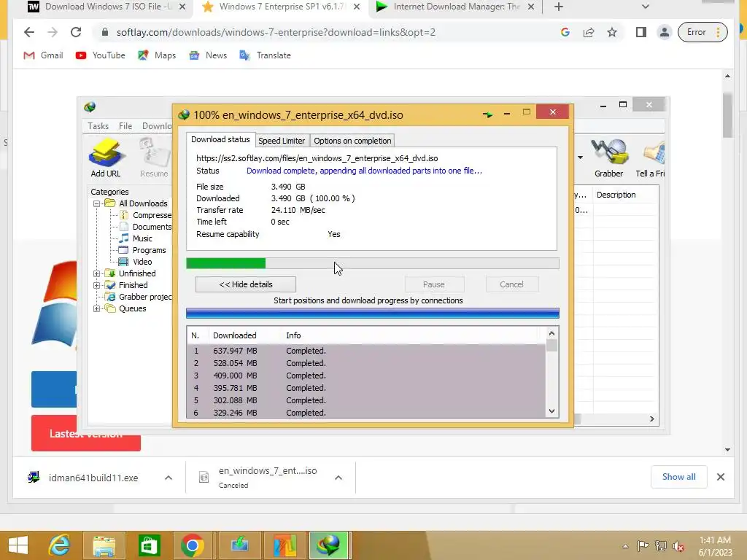Viewport: 747px width, 560px height.
Task: Open Translate bookmark
Action: [x=265, y=55]
